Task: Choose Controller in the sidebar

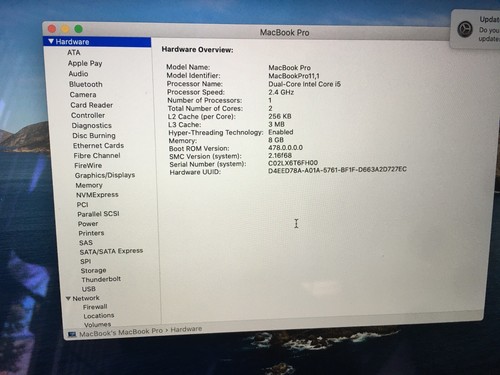Action: [x=88, y=115]
